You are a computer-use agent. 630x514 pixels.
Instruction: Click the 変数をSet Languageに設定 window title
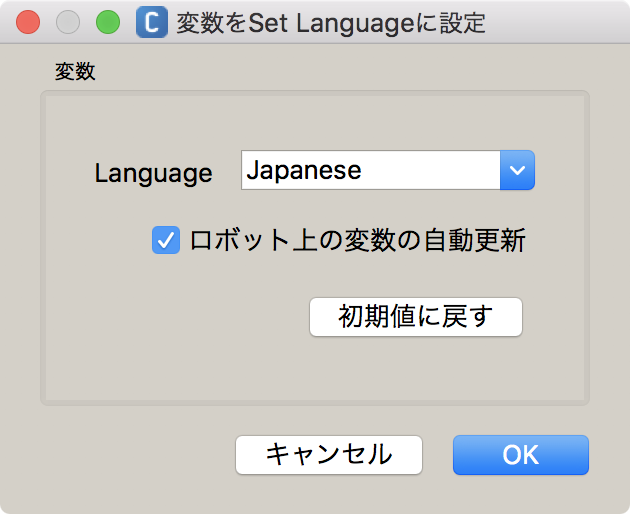click(331, 23)
